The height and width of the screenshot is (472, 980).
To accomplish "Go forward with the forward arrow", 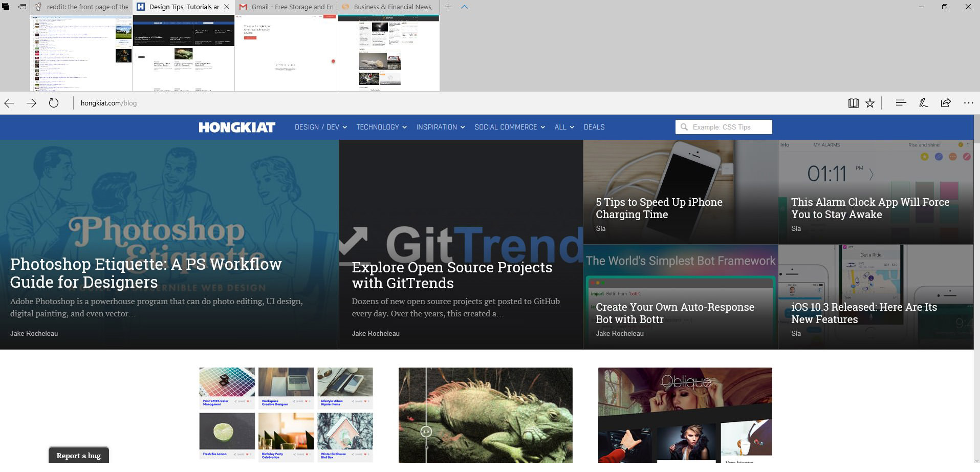I will tap(31, 103).
